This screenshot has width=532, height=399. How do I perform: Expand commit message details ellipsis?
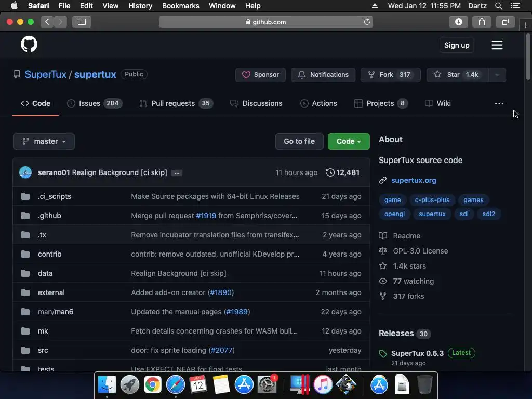pyautogui.click(x=177, y=173)
